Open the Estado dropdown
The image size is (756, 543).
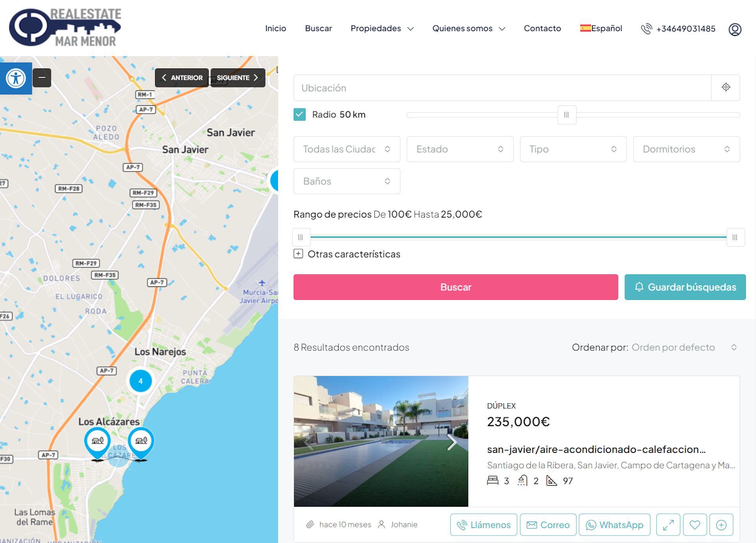(x=460, y=149)
